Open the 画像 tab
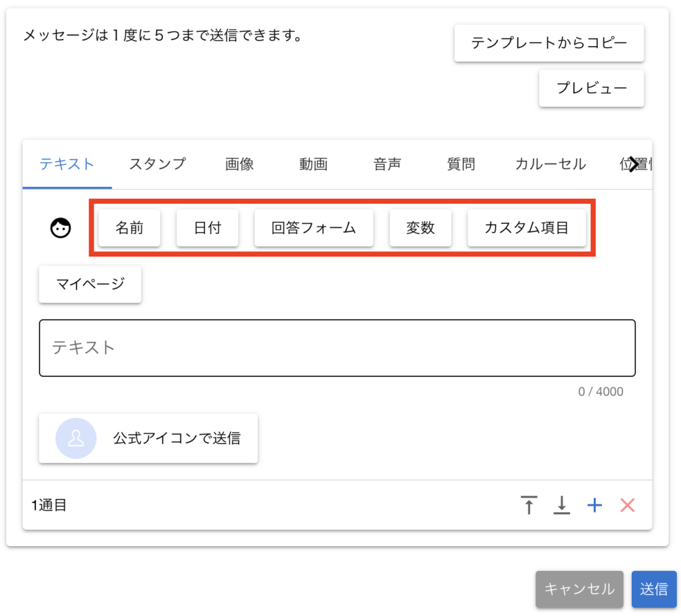Image resolution: width=681 pixels, height=616 pixels. click(239, 164)
